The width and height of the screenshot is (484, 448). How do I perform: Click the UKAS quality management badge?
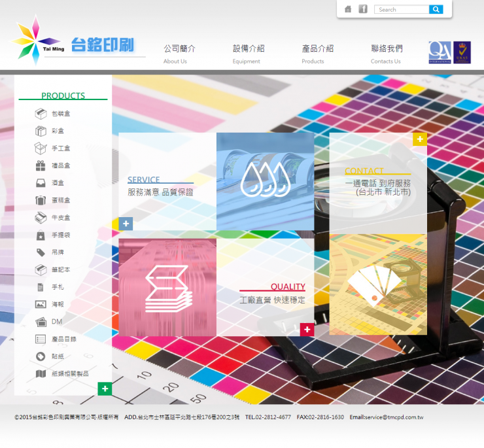point(462,53)
